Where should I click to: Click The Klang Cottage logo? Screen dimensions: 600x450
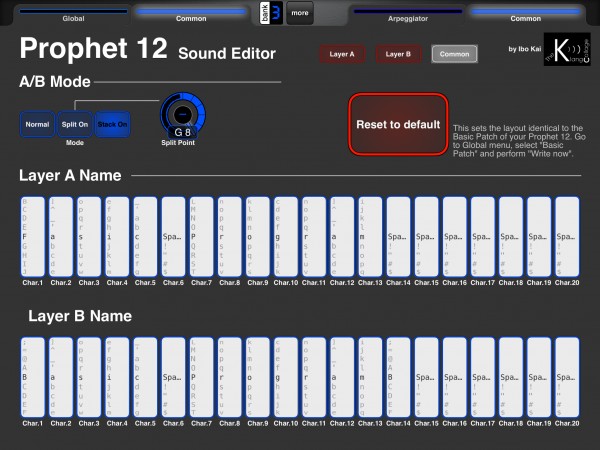[567, 49]
